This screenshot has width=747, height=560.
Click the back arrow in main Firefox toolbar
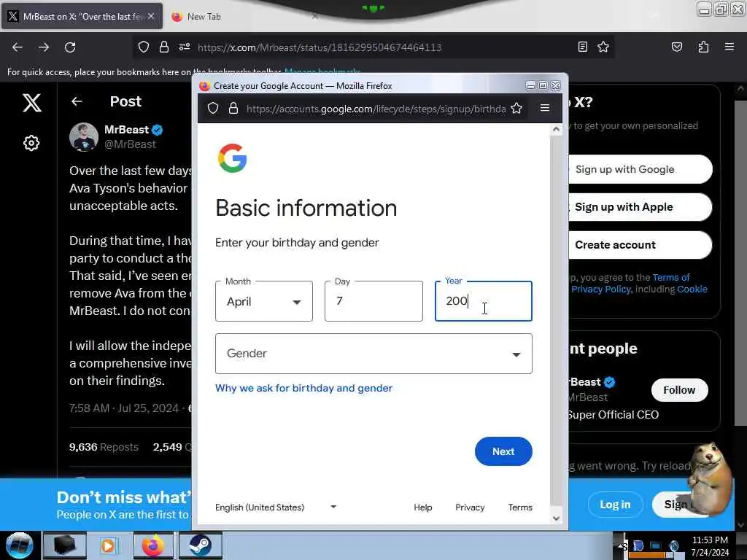[18, 47]
